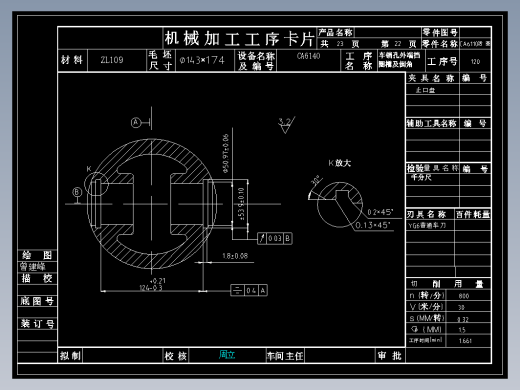Click the current page value 22
The height and width of the screenshot is (390, 520).
pyautogui.click(x=398, y=44)
